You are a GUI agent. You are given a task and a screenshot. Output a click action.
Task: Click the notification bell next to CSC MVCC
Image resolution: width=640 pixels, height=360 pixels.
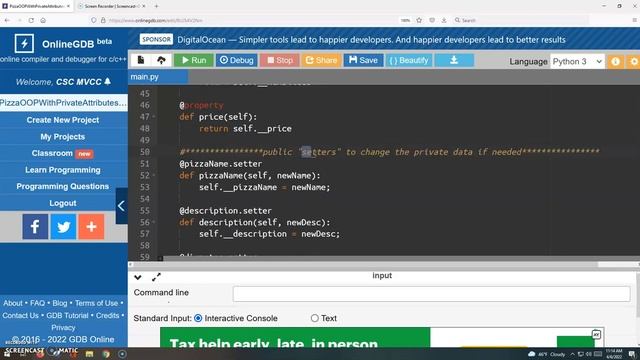[x=107, y=81]
